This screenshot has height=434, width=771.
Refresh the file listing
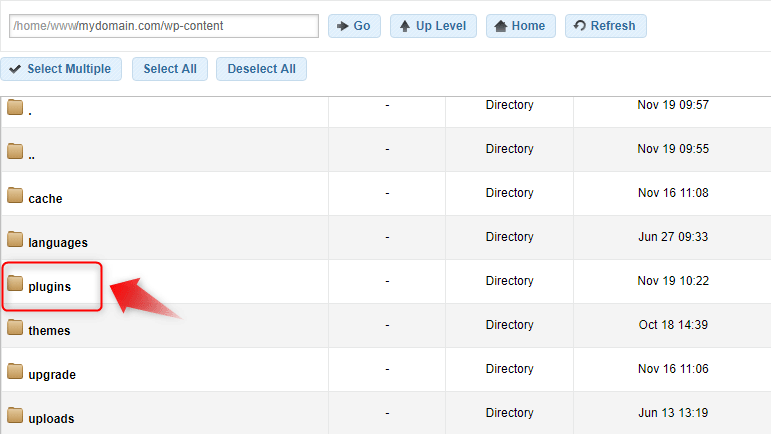605,26
